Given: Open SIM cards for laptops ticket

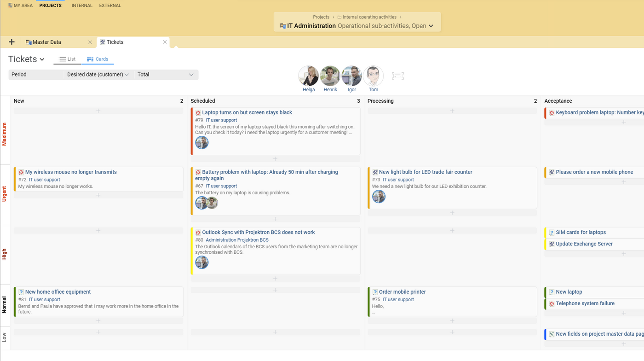Looking at the screenshot, I should [581, 233].
